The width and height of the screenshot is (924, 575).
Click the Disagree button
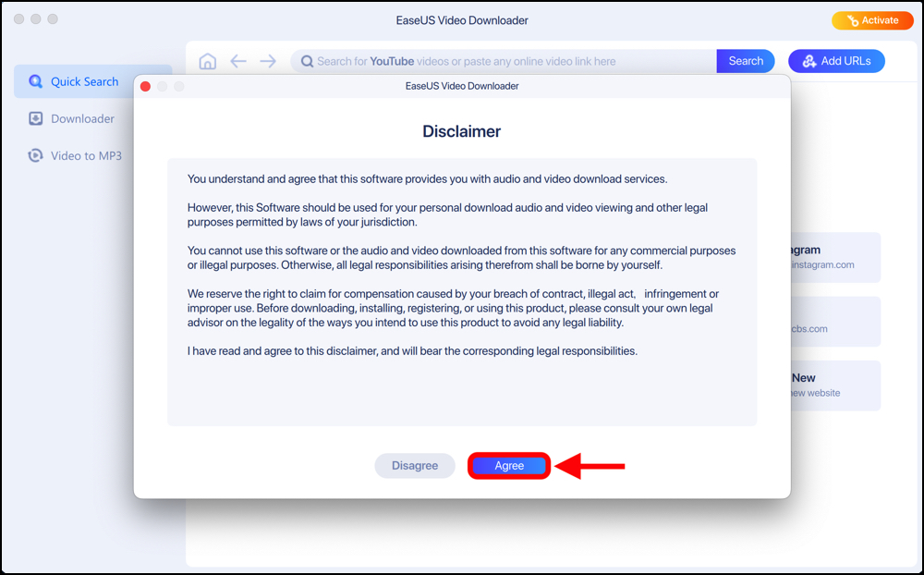(415, 465)
